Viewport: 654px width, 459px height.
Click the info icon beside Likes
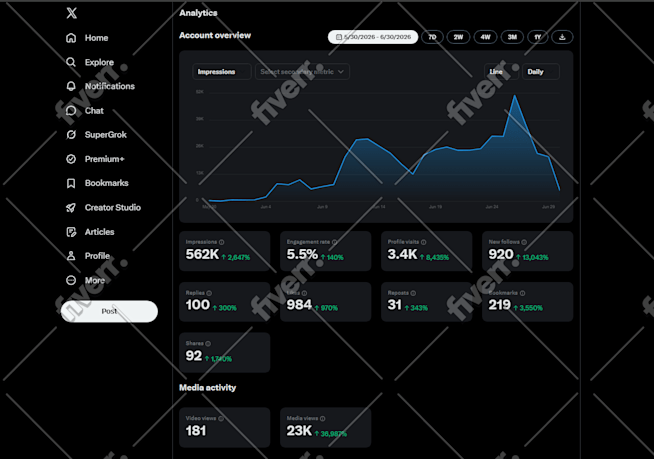coord(304,293)
